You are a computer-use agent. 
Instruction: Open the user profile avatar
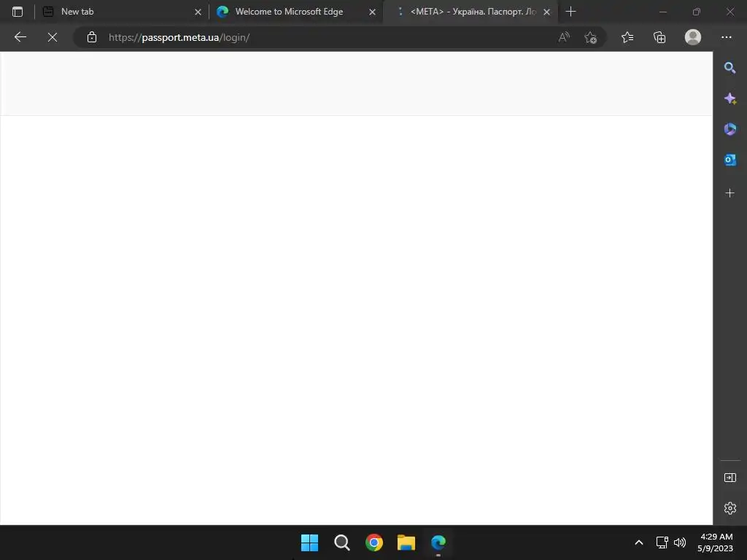(x=693, y=37)
